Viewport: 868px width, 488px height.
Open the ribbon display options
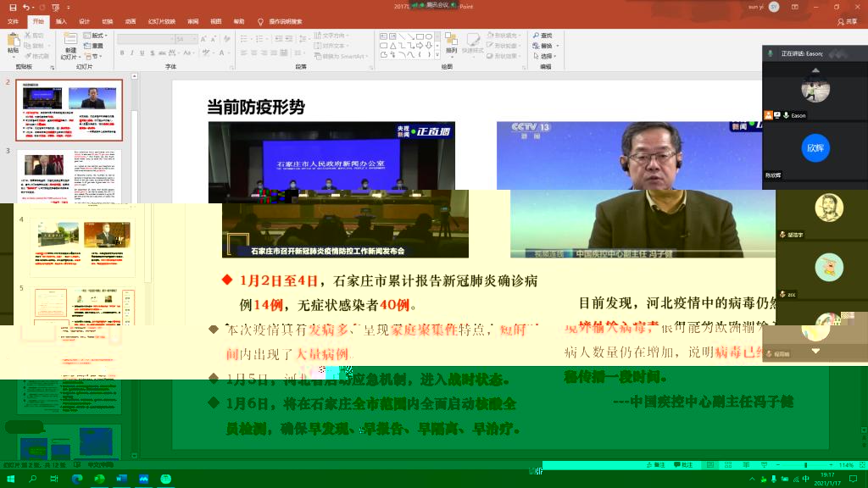click(x=795, y=7)
